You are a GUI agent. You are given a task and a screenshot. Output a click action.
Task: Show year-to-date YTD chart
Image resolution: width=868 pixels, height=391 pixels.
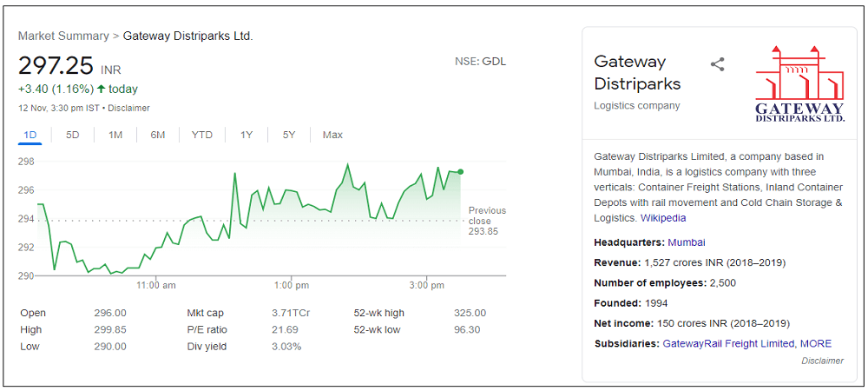tap(202, 135)
